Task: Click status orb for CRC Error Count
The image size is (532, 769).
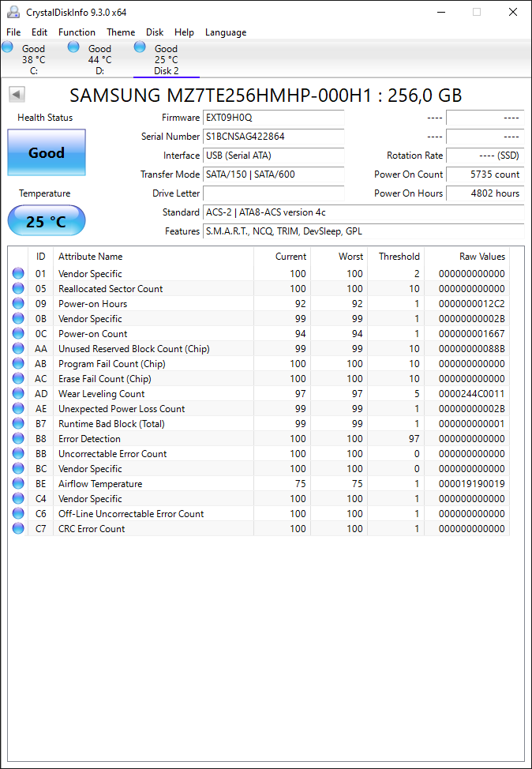Action: (18, 529)
